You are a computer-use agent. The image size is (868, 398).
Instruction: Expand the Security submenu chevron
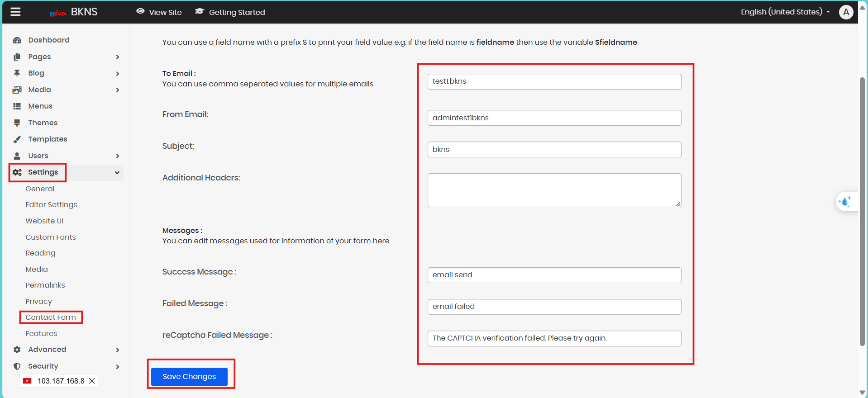118,366
